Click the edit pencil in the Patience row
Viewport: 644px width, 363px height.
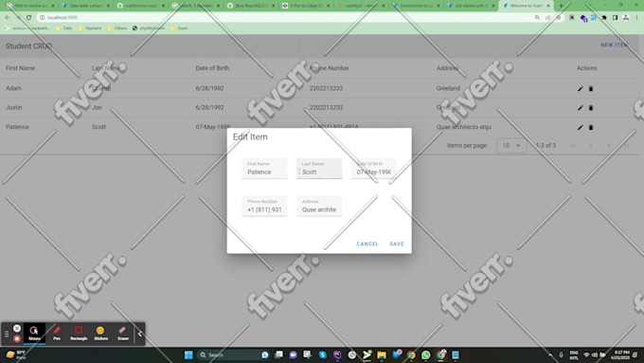click(x=580, y=127)
